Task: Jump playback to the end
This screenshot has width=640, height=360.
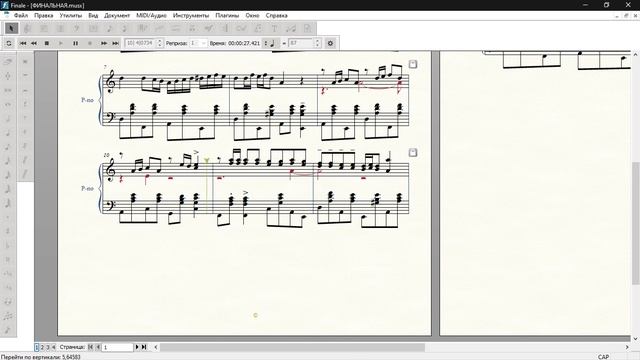Action: [115, 43]
